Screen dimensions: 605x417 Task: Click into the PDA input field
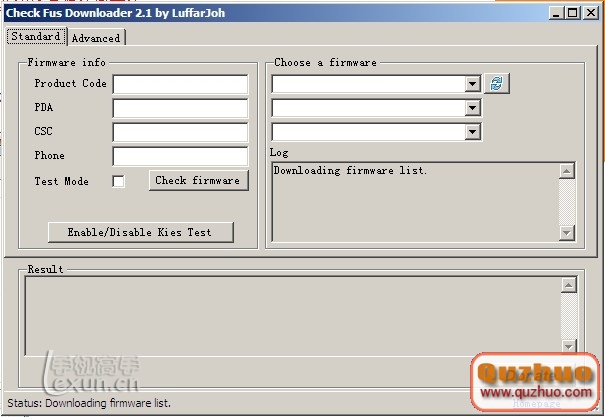[x=180, y=108]
